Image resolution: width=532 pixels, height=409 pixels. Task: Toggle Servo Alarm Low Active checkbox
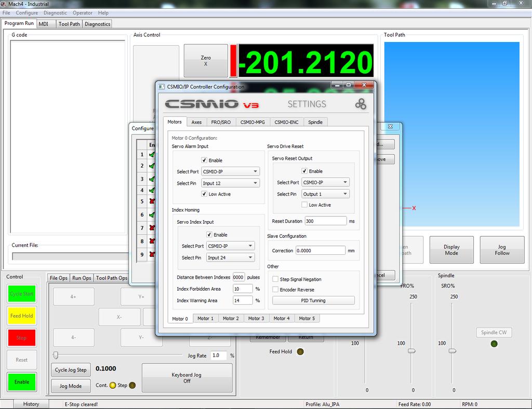click(204, 194)
